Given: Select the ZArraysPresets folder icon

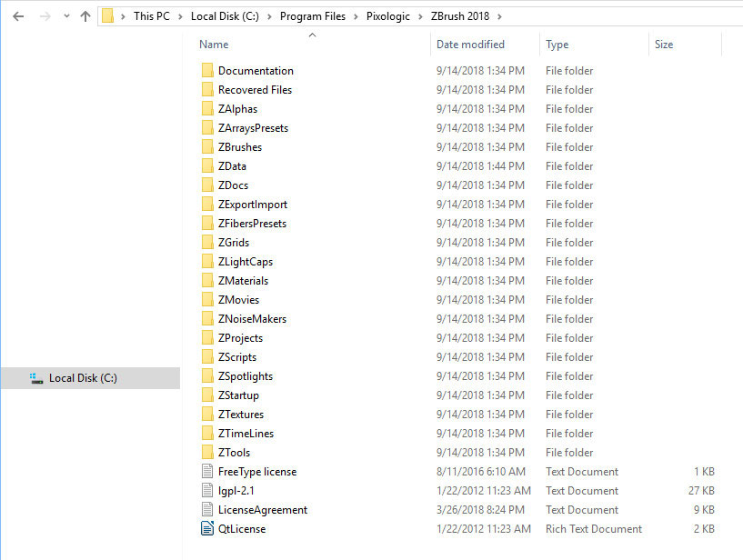Looking at the screenshot, I should (x=207, y=128).
